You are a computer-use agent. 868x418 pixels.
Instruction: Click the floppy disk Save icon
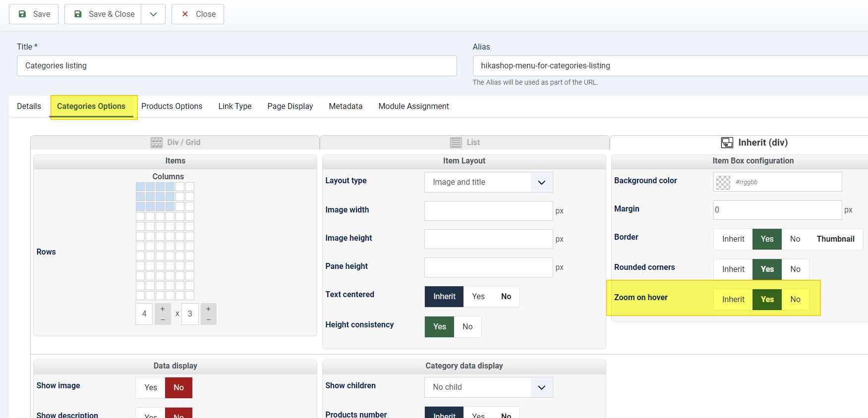click(22, 14)
